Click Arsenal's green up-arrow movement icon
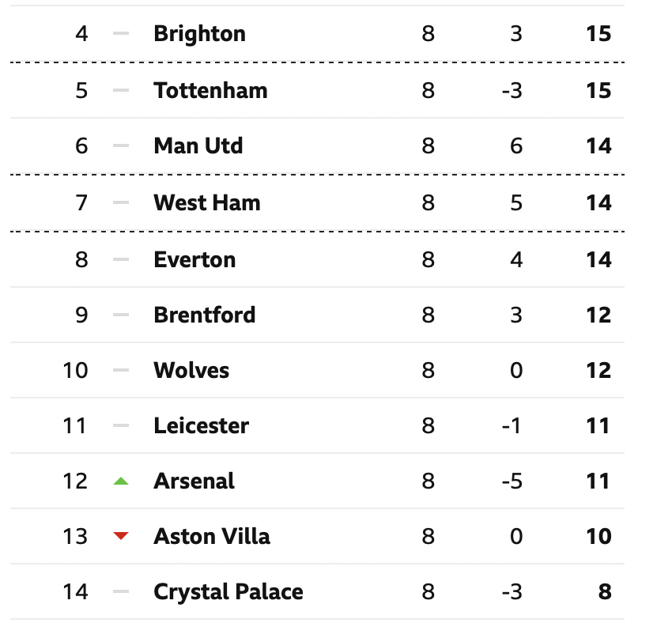Screen dimensions: 672x623 (x=121, y=481)
